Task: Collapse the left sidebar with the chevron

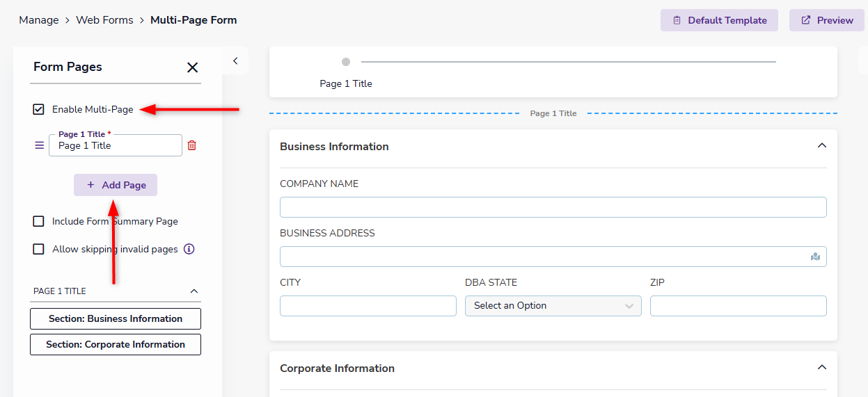Action: pos(235,61)
